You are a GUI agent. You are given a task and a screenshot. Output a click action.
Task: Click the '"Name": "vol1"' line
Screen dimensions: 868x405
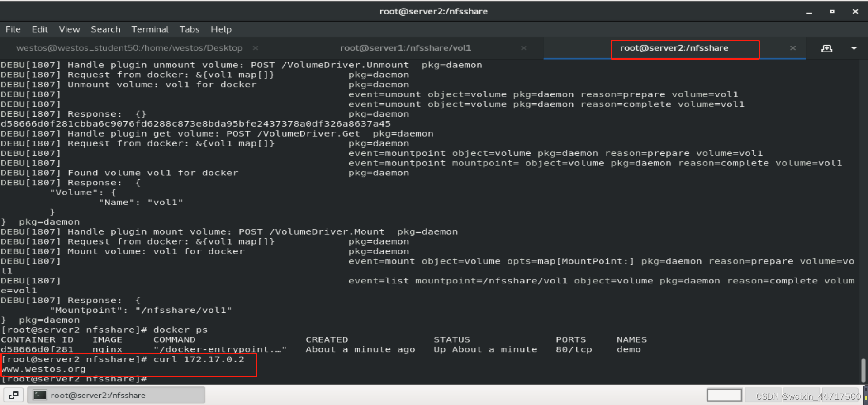point(141,202)
